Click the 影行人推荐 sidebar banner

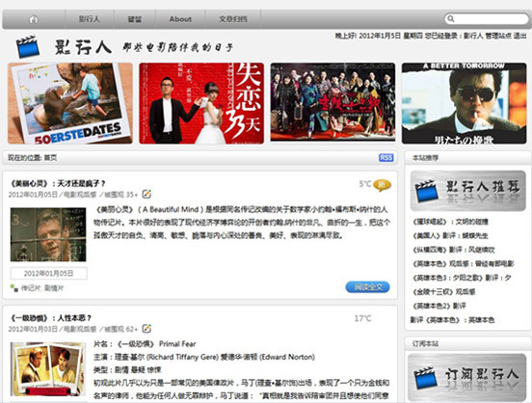[x=467, y=191]
